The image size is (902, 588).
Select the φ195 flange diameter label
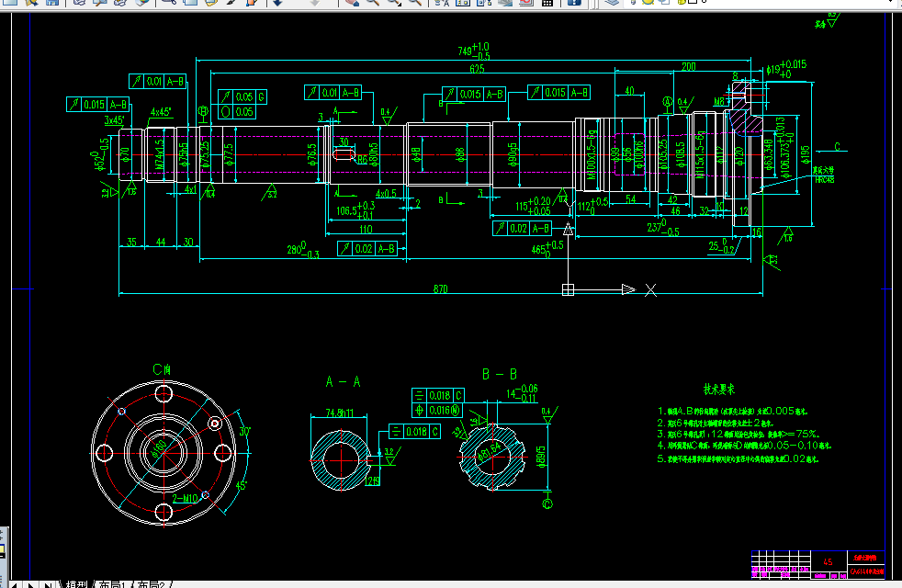pos(806,154)
